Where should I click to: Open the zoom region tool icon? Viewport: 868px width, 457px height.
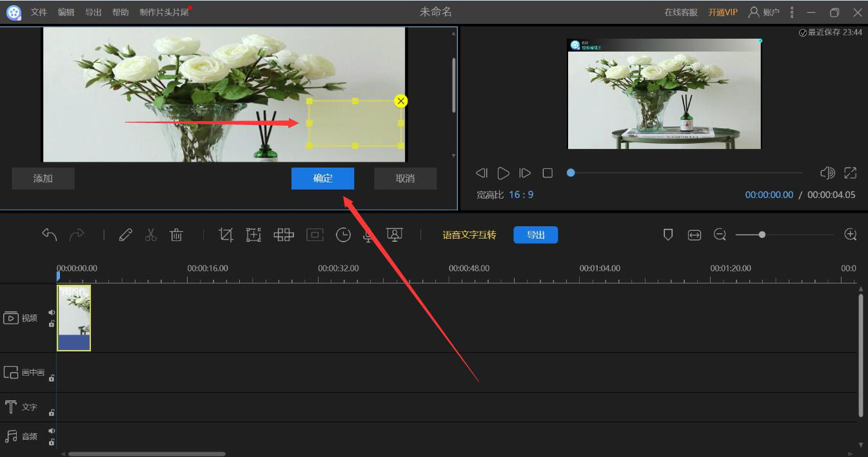coord(253,235)
